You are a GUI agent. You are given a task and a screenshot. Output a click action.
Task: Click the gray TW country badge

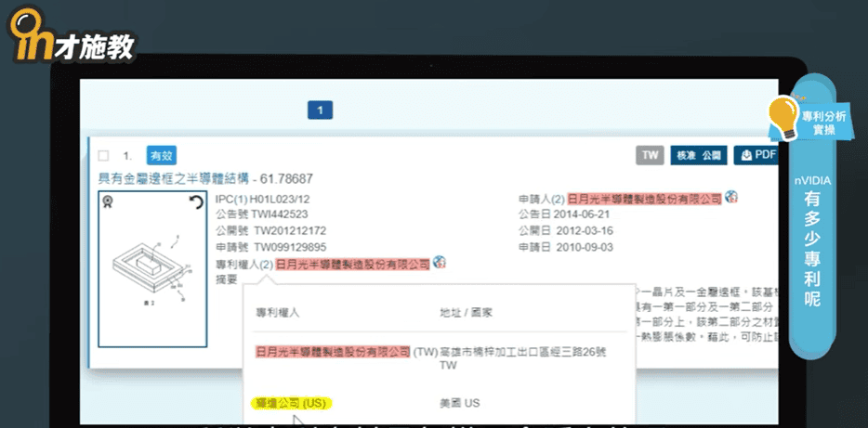649,155
